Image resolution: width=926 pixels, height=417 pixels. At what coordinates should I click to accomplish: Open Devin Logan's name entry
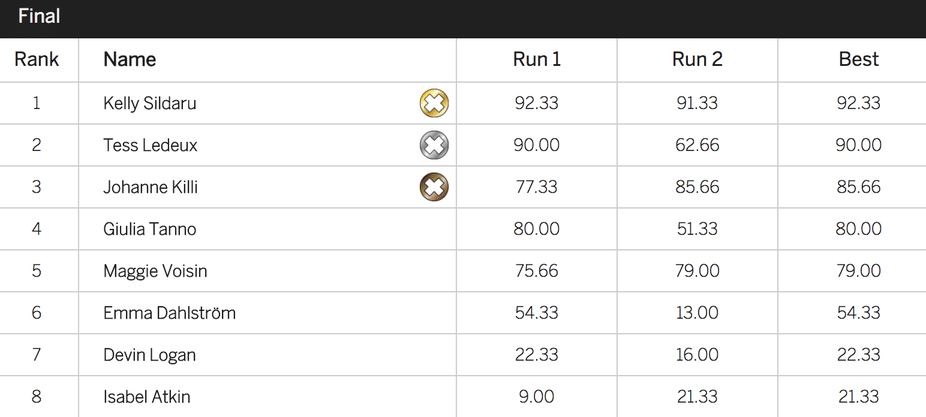149,355
